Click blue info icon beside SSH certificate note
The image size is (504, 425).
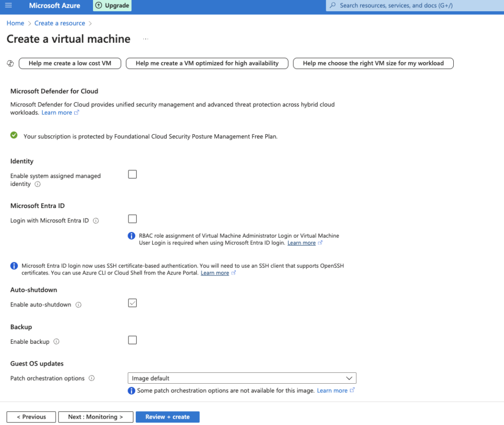coord(14,266)
